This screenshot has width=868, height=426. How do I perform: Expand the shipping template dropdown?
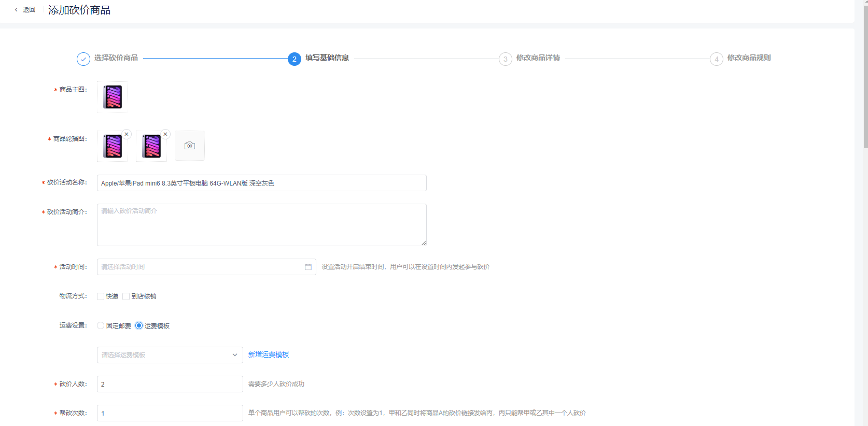[x=170, y=355]
